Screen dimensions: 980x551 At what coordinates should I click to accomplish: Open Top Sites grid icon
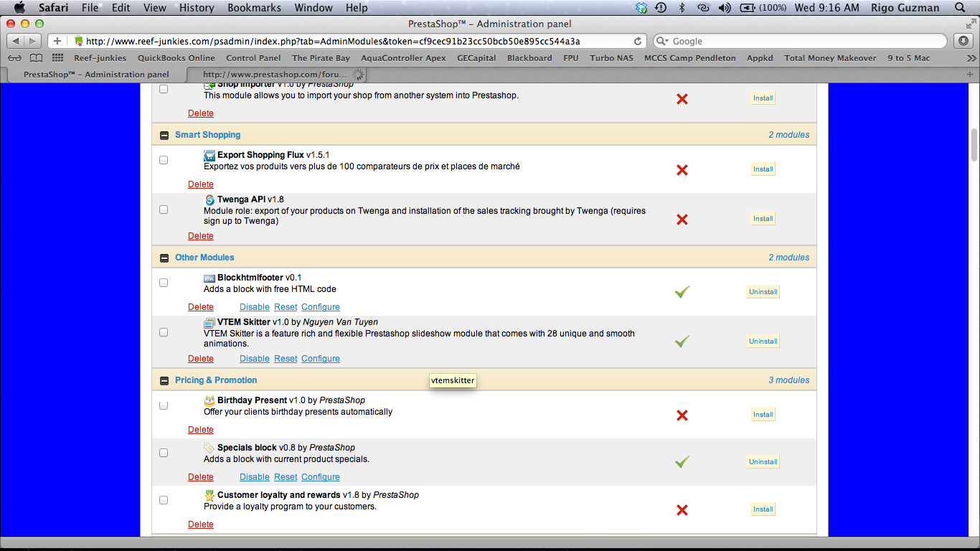(58, 58)
